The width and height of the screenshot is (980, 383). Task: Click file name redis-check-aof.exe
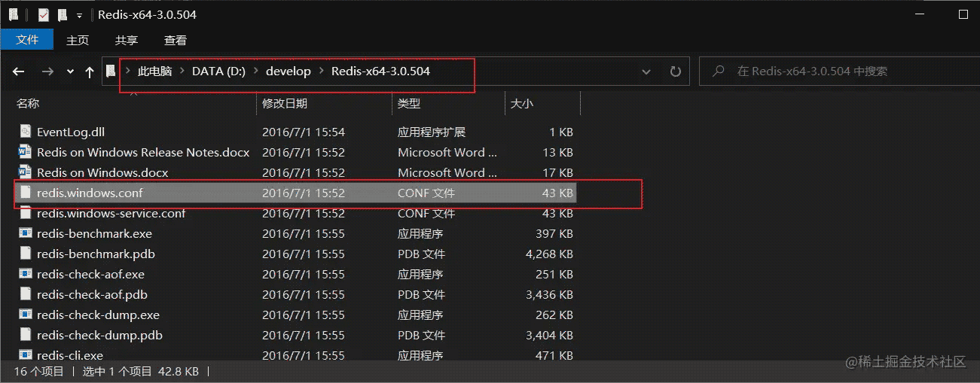tap(90, 274)
